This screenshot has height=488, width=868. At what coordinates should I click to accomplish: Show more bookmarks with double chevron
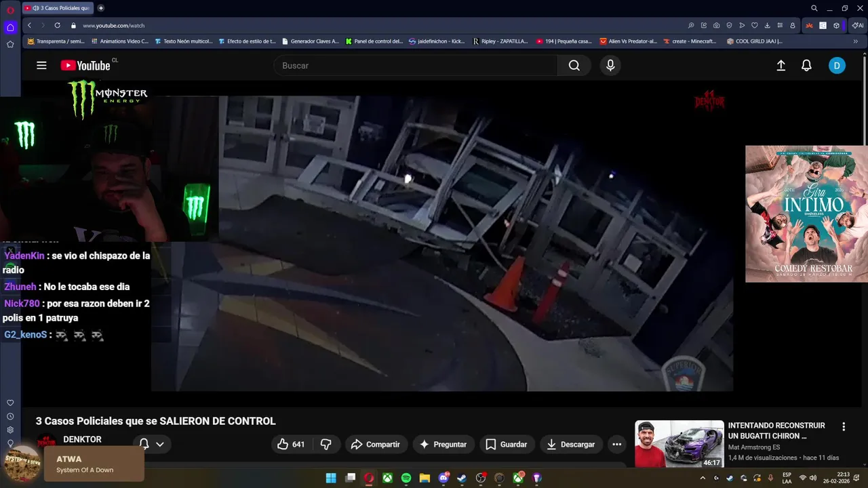click(855, 41)
